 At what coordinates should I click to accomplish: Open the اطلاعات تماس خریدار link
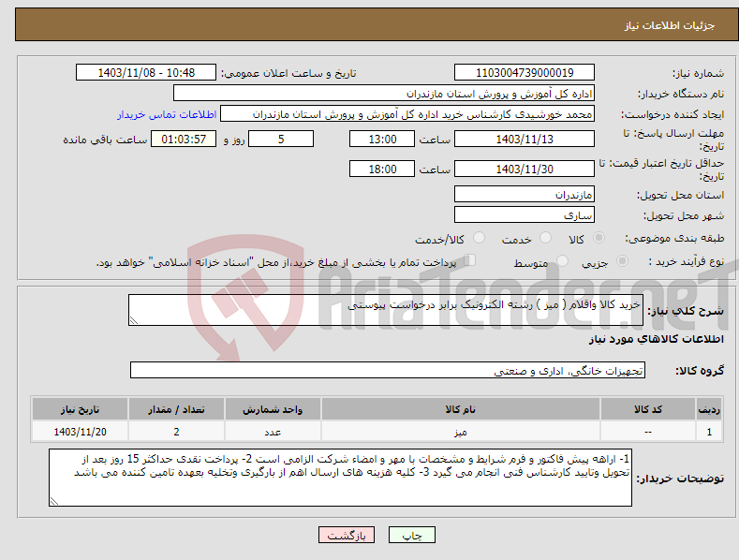click(167, 114)
